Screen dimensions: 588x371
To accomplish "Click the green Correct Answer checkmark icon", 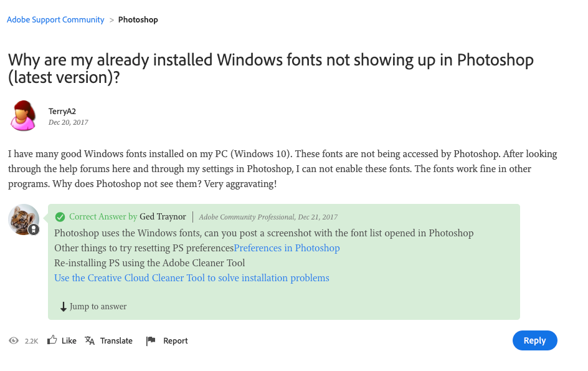I will [60, 216].
